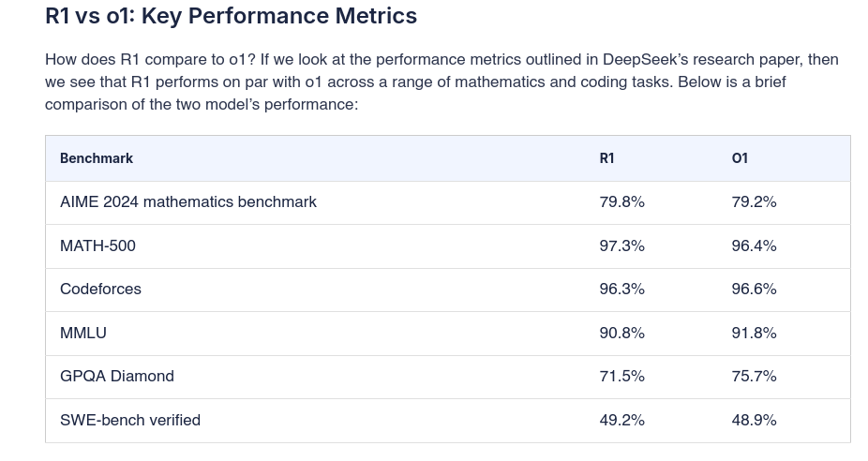Viewport: 868px width, 461px height.
Task: Click O1's 79.2% AIME score cell
Action: coord(755,201)
